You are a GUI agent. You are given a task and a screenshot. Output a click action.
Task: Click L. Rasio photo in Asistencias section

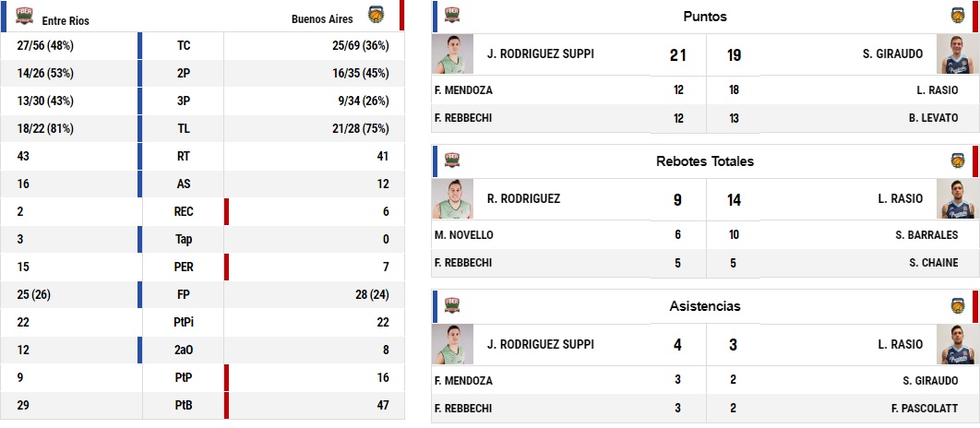click(956, 344)
